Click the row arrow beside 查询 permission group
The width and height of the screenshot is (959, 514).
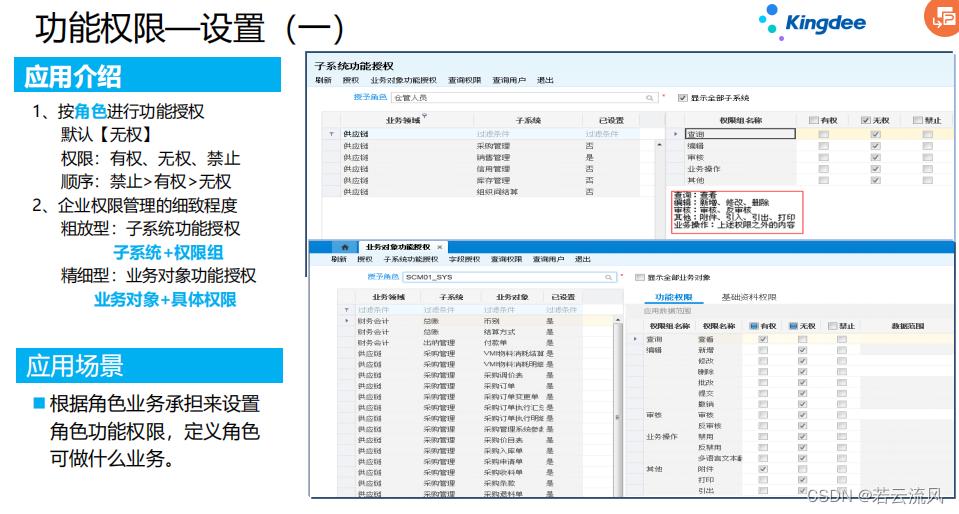tap(676, 134)
